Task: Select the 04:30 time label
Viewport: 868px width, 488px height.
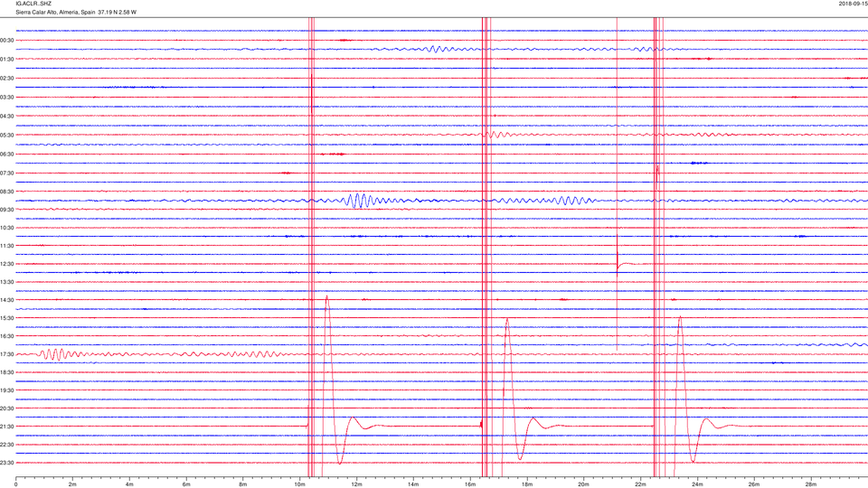Action: coord(7,117)
